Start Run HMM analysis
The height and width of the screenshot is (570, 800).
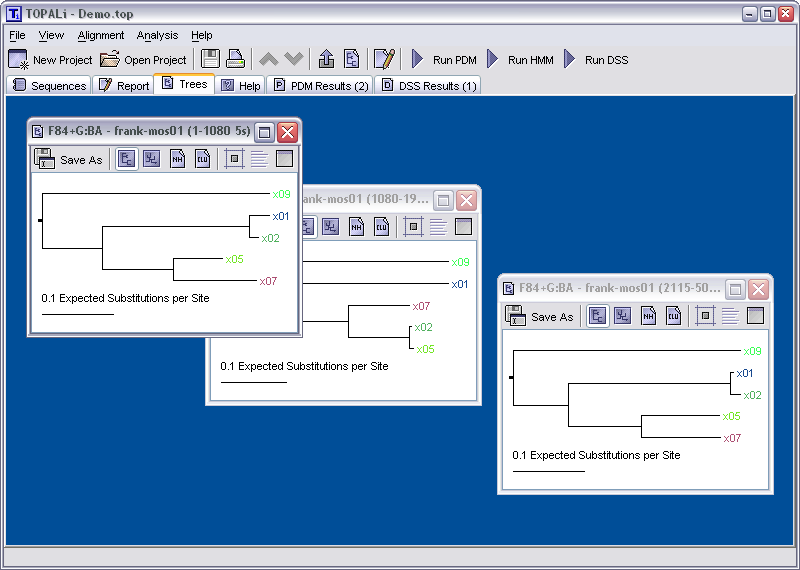coord(520,60)
